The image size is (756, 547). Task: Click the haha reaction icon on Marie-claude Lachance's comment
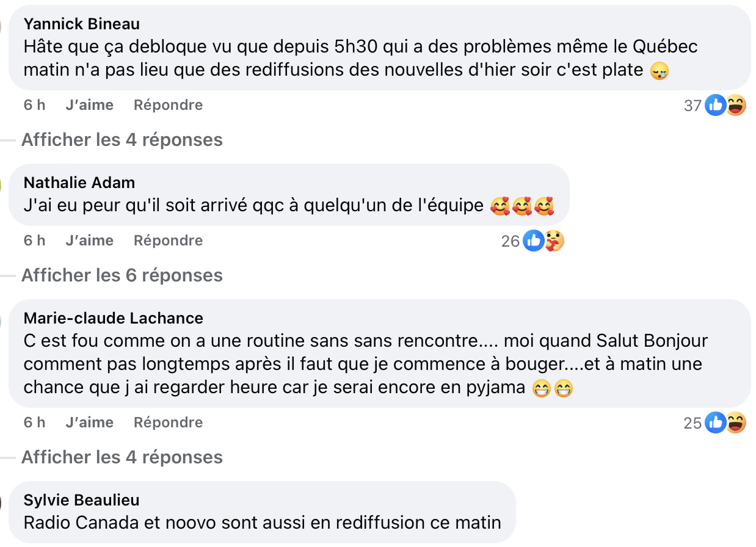(735, 422)
